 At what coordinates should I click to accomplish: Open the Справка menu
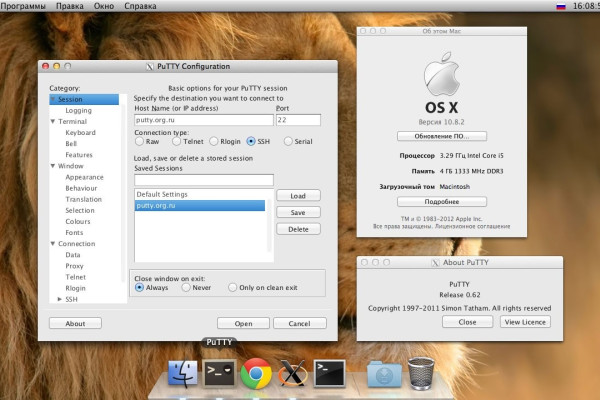[x=140, y=6]
